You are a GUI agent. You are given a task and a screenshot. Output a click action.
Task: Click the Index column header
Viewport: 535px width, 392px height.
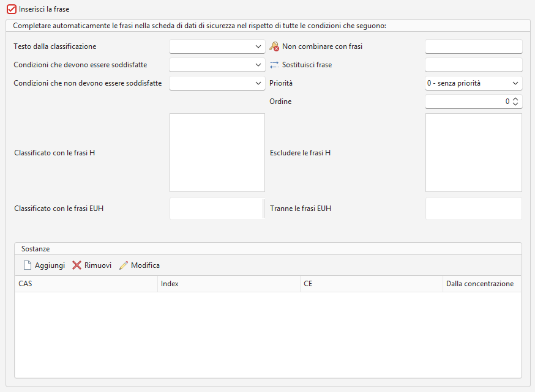tap(229, 284)
